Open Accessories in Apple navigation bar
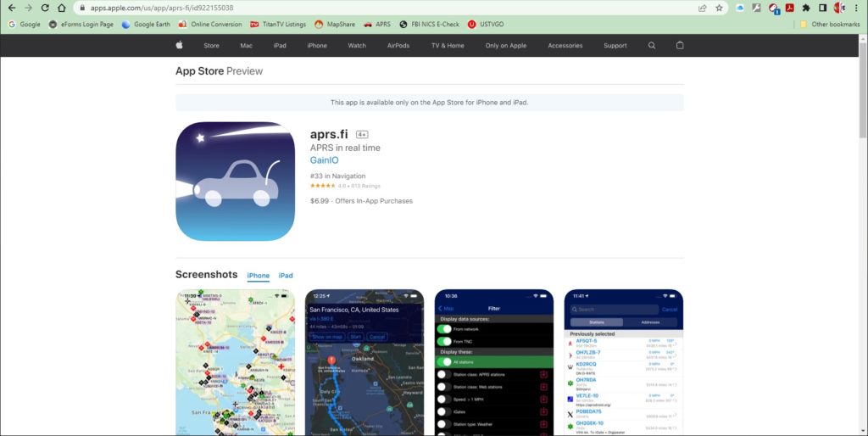Screen dimensions: 868x436 point(565,46)
